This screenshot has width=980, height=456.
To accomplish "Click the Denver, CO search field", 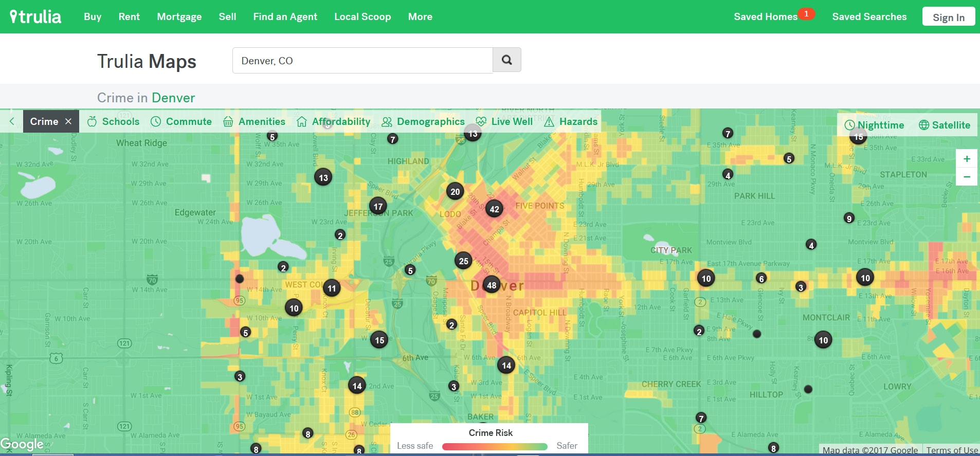I will pos(362,60).
